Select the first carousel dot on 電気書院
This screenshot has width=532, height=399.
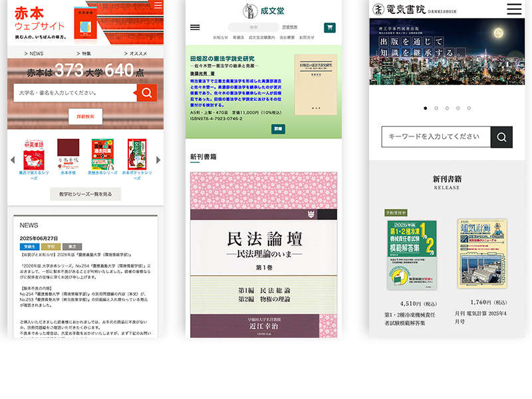click(x=426, y=108)
